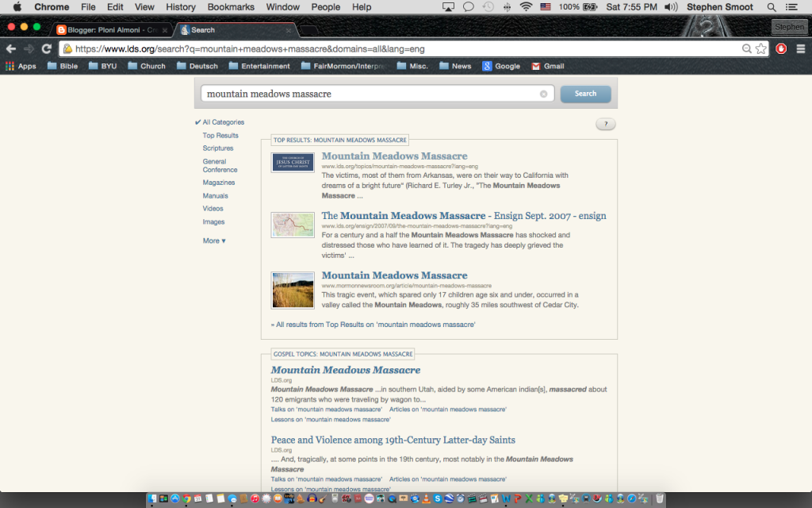Open the View menu

(144, 7)
